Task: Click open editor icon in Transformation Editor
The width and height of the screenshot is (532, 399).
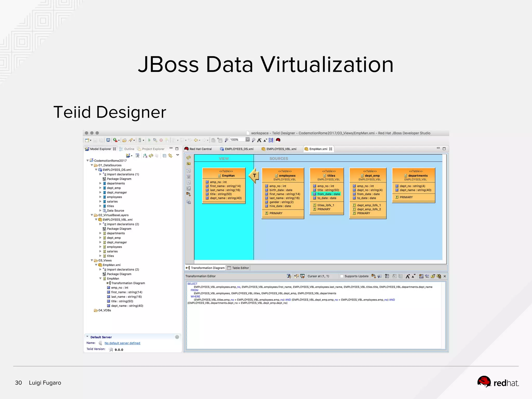Action: pyautogui.click(x=433, y=276)
